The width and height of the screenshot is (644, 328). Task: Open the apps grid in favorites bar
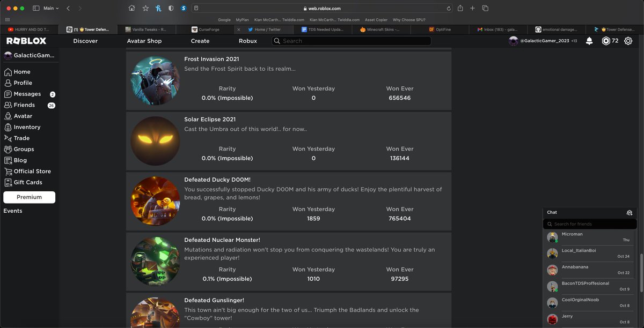tap(8, 20)
